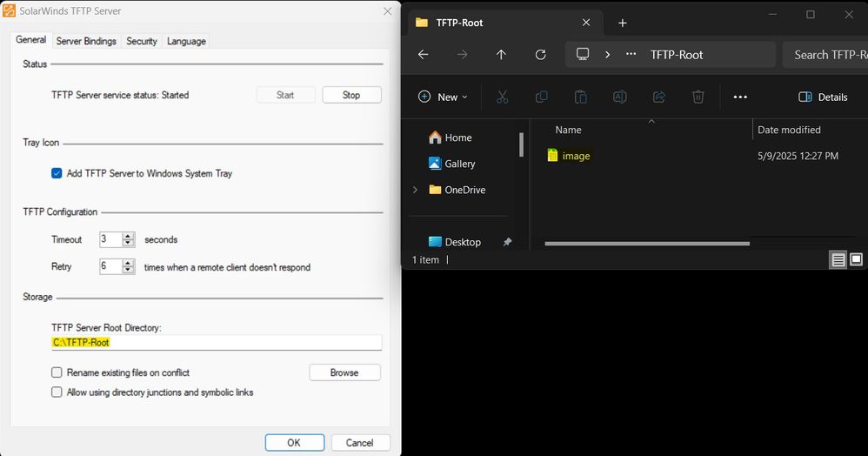The height and width of the screenshot is (456, 868).
Task: Open the Language tab
Action: [x=186, y=41]
